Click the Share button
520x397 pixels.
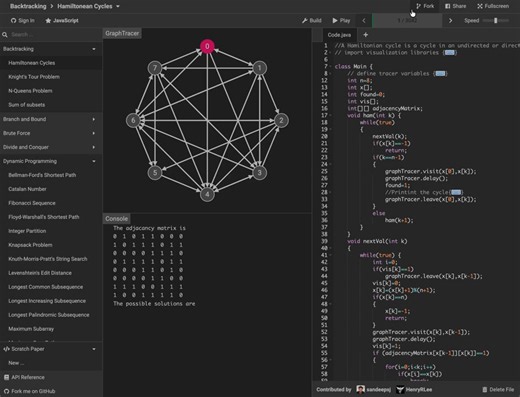pos(455,6)
